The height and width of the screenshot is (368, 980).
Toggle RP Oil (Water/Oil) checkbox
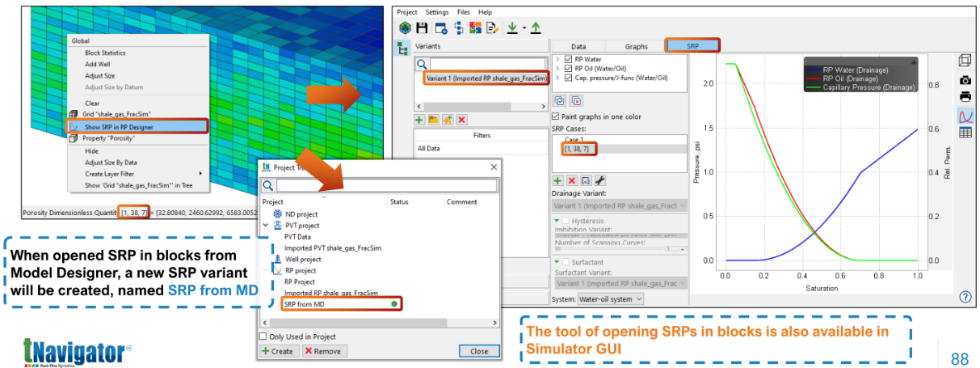[x=568, y=69]
